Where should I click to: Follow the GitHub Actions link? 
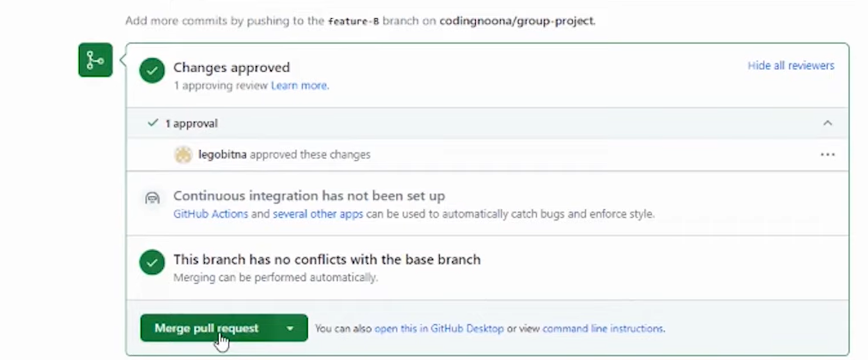coord(211,213)
